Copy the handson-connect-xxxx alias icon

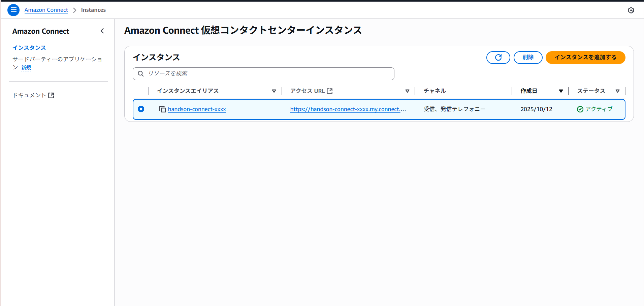click(x=162, y=109)
